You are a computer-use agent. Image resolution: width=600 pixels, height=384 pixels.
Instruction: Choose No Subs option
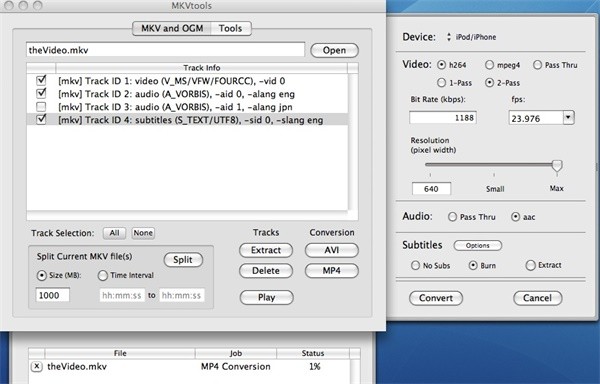[x=415, y=265]
